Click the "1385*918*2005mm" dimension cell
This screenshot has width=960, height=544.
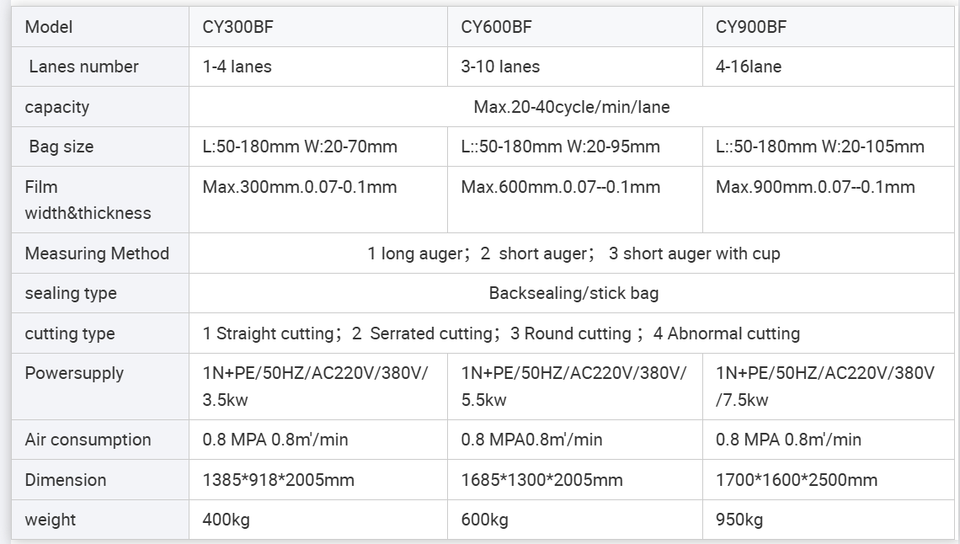278,480
